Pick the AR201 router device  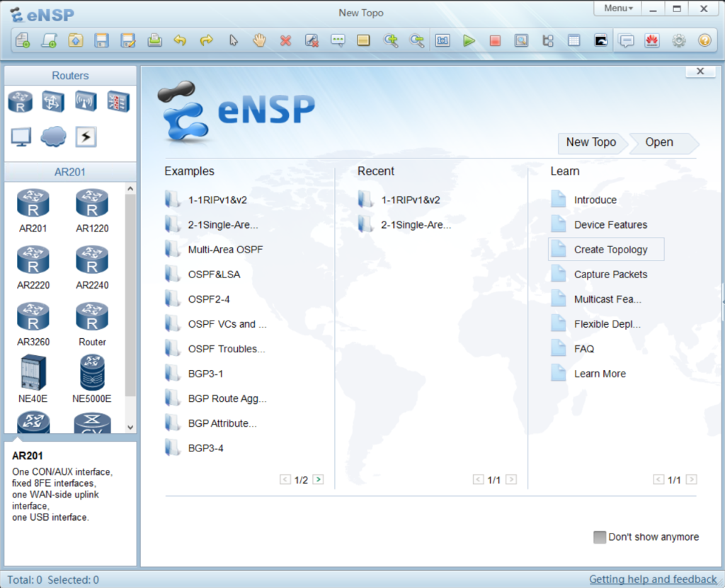point(33,211)
